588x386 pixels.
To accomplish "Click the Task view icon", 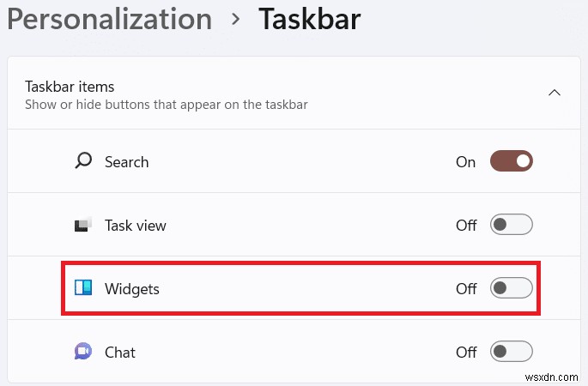I will (x=83, y=226).
